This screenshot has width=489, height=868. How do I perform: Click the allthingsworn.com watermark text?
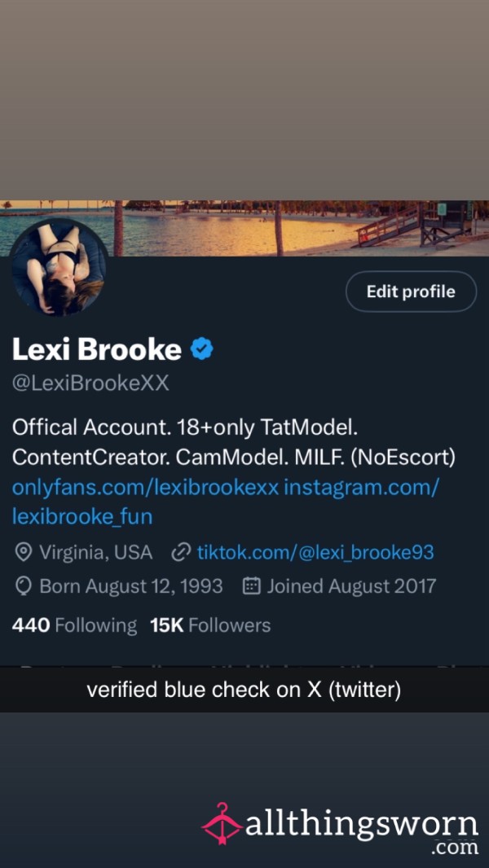[362, 831]
